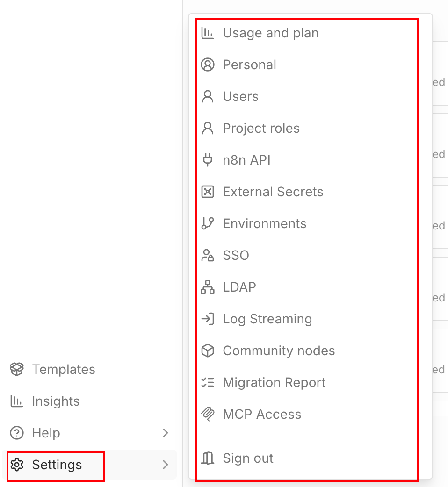Sign out of the account
The height and width of the screenshot is (487, 448).
pyautogui.click(x=248, y=458)
